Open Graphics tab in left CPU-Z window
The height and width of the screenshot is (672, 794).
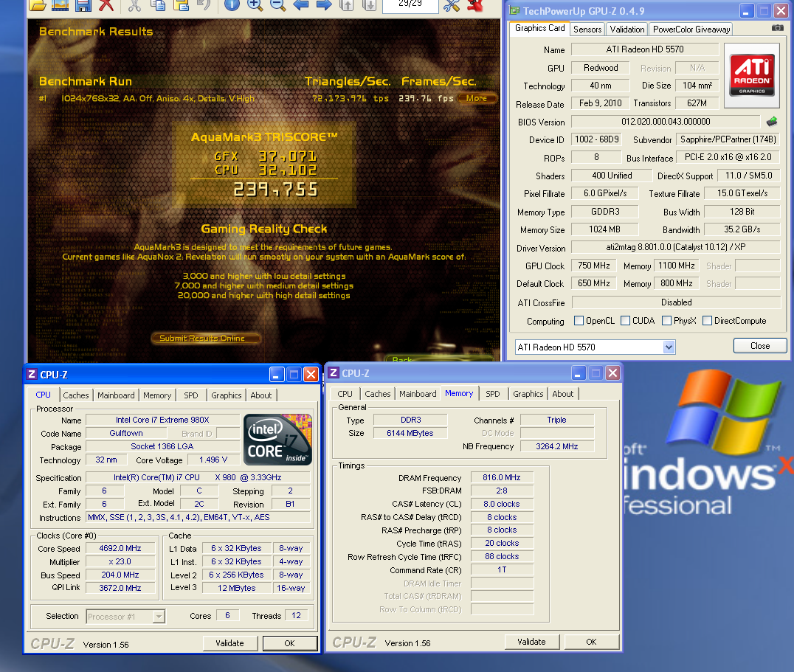tap(227, 395)
